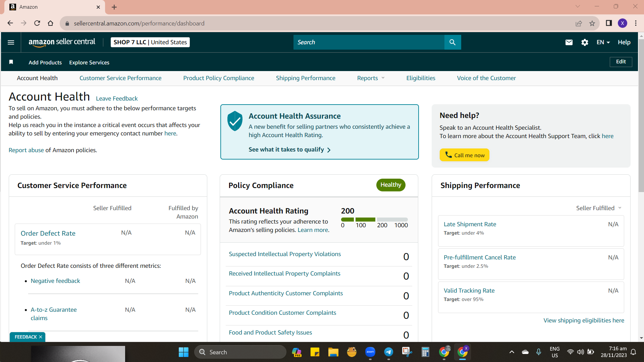Open Telegram from the taskbar
Image resolution: width=644 pixels, height=362 pixels.
point(389,352)
